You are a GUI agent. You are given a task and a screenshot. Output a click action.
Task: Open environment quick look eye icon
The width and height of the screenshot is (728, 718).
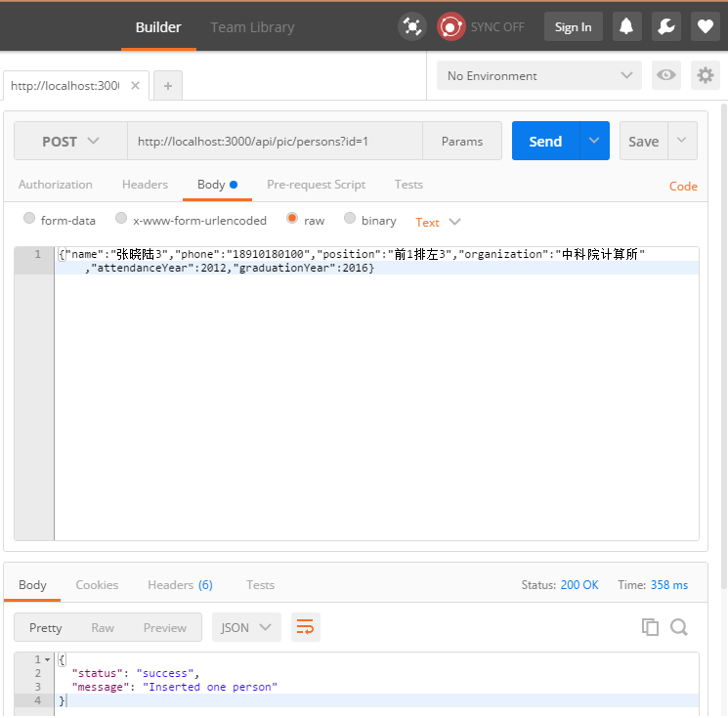tap(667, 75)
